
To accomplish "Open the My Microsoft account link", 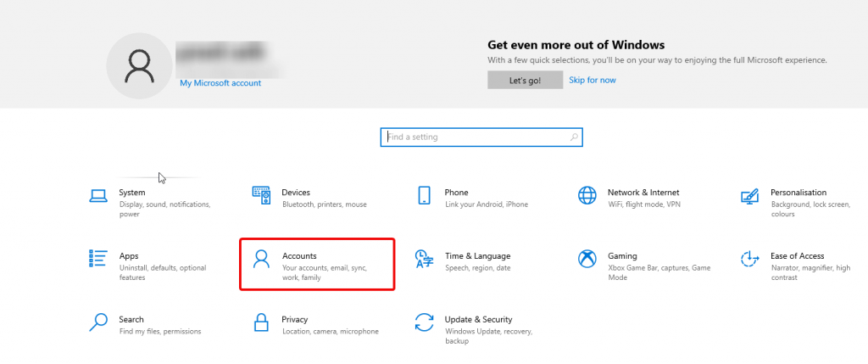I will 220,83.
